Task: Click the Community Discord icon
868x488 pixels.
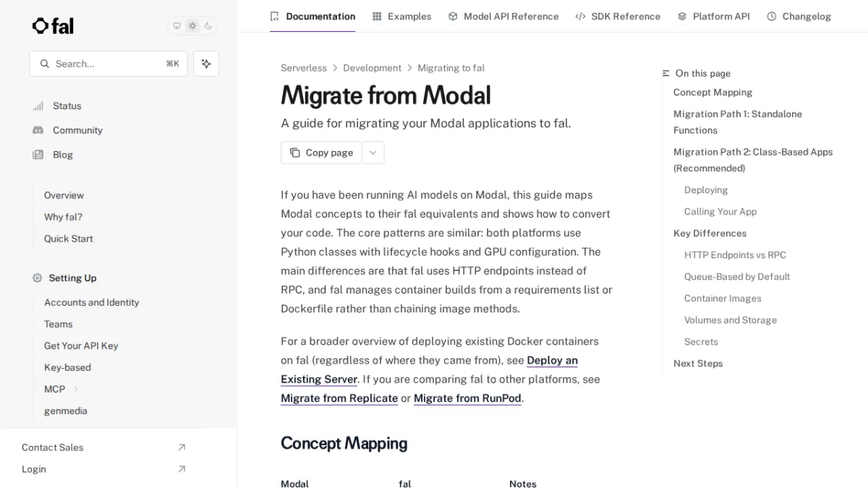Action: coord(38,130)
